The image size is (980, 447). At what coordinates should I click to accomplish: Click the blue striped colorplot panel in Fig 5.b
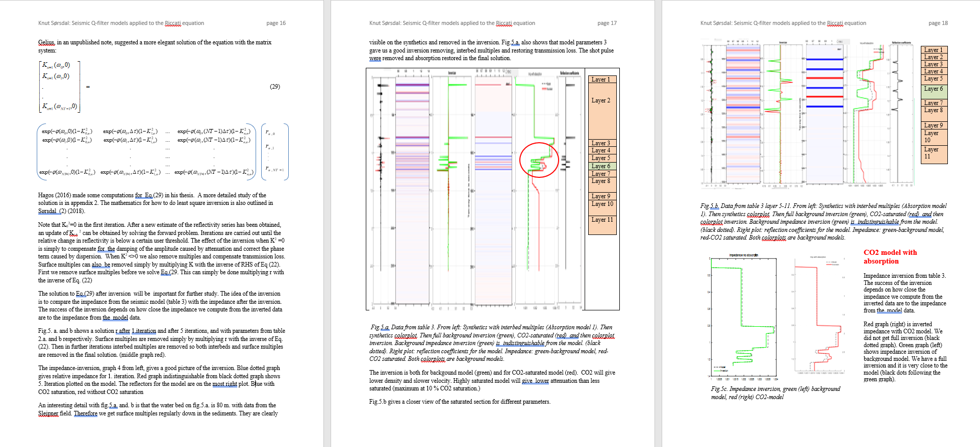tap(824, 112)
